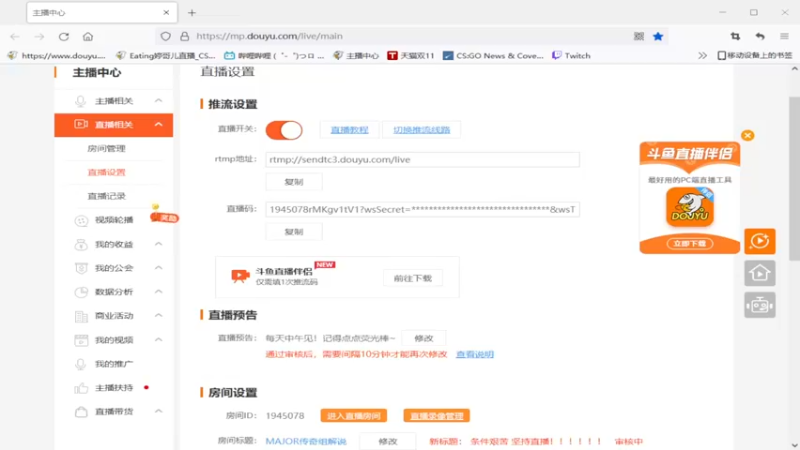The width and height of the screenshot is (800, 450).
Task: Click the 进入直播间 button
Action: (354, 416)
